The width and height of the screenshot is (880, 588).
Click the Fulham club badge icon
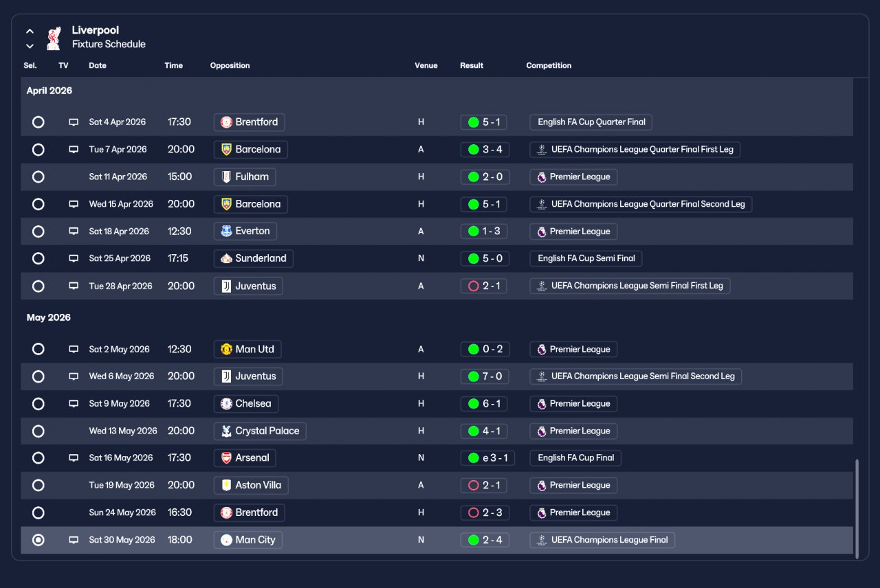[x=226, y=177]
